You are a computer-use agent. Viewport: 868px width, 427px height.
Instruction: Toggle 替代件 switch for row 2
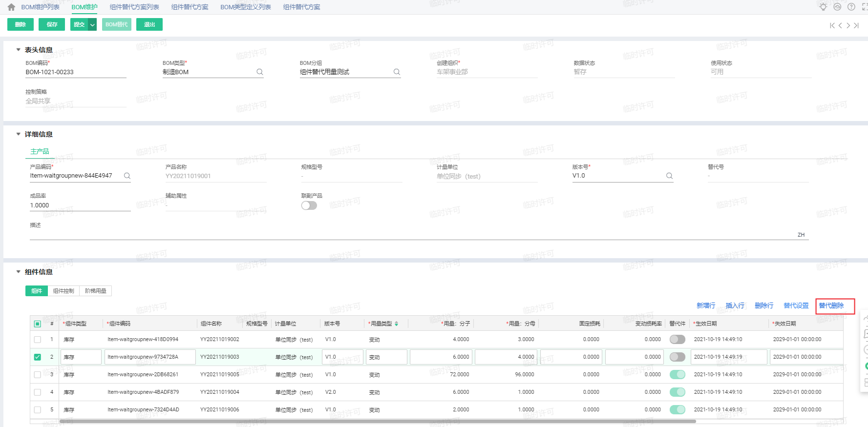pyautogui.click(x=677, y=357)
